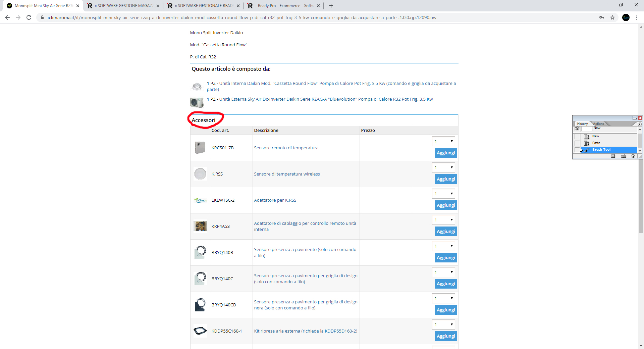Open Kit ripresa aria esterna link
This screenshot has width=644, height=349.
306,331
